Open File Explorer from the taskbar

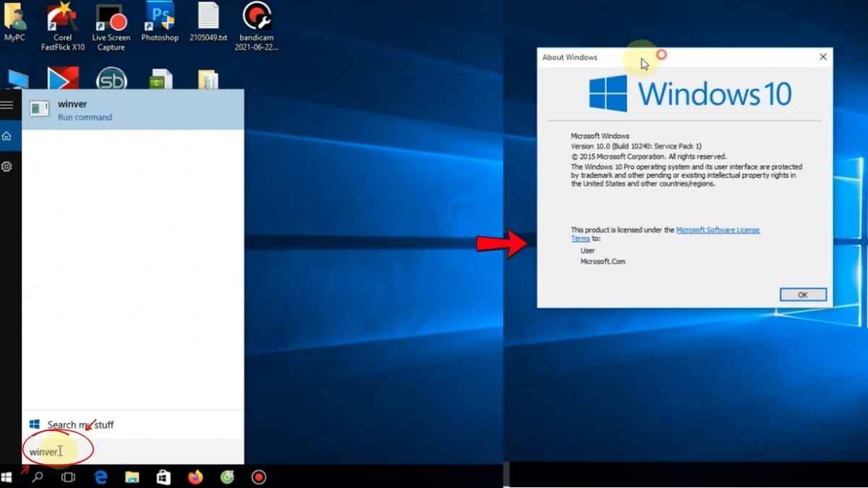click(x=132, y=477)
